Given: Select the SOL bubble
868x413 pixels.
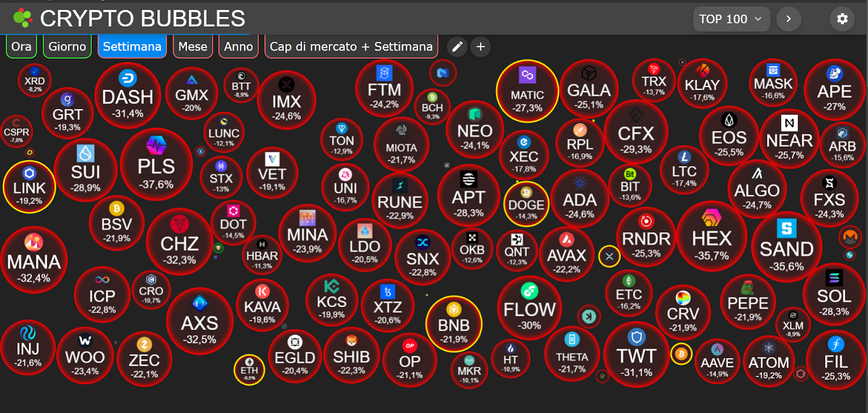Looking at the screenshot, I should 834,295.
